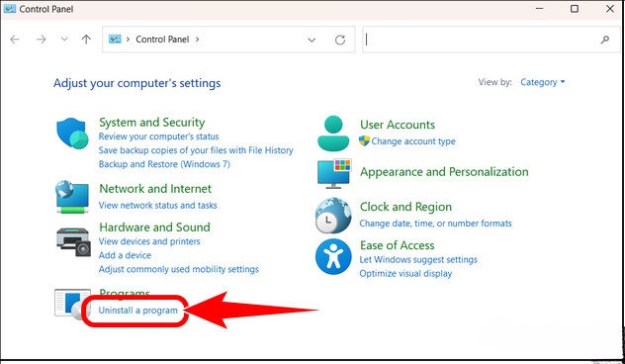Open View devices and printers

(x=149, y=241)
